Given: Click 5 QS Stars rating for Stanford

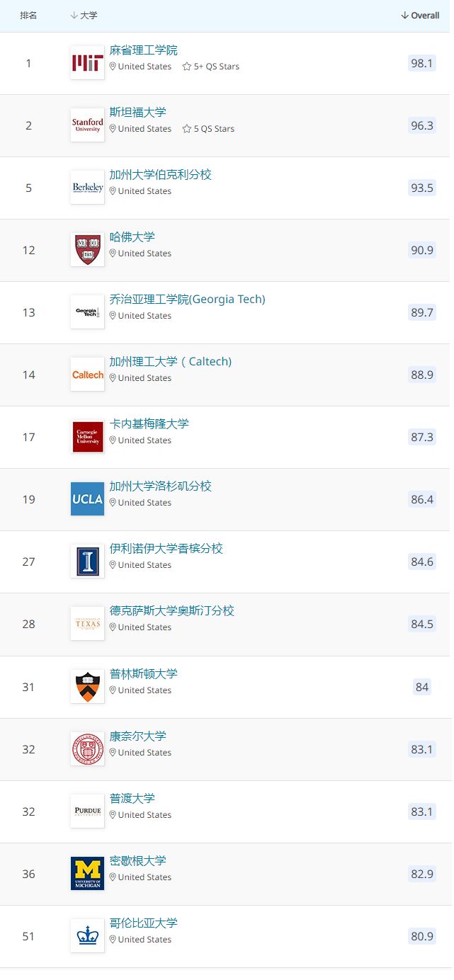Looking at the screenshot, I should pos(208,129).
